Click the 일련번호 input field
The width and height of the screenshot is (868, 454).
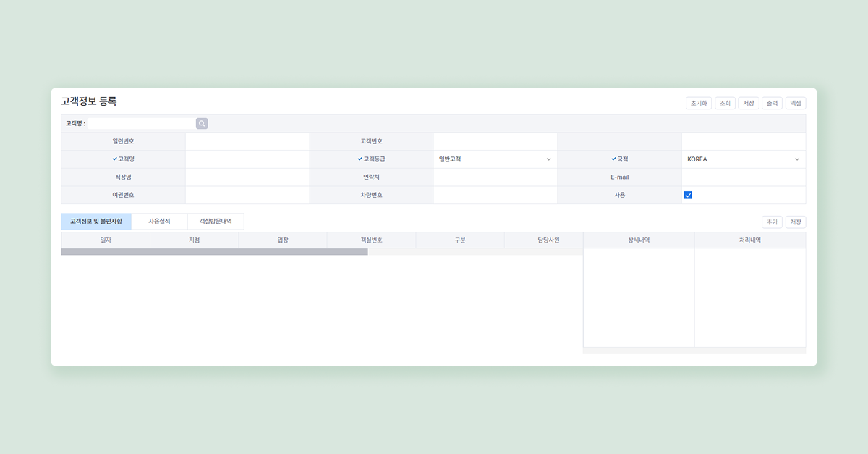pos(247,141)
